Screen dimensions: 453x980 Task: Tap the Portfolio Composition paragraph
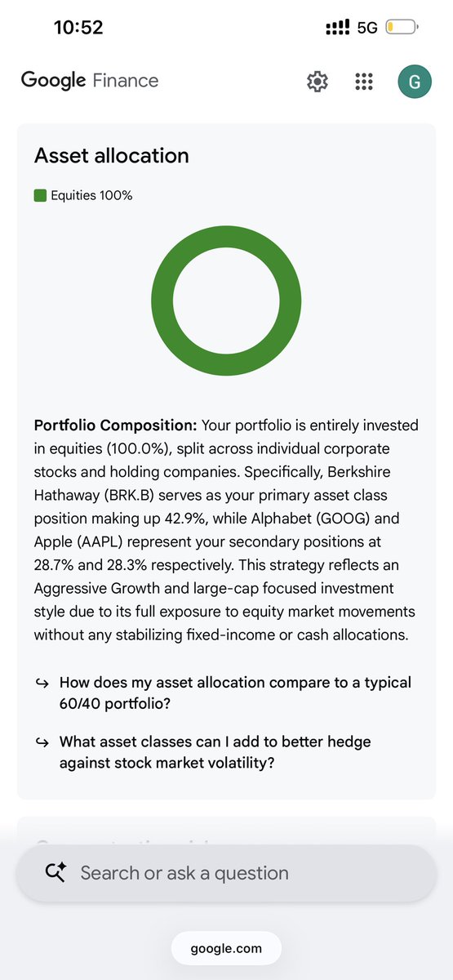pyautogui.click(x=226, y=530)
